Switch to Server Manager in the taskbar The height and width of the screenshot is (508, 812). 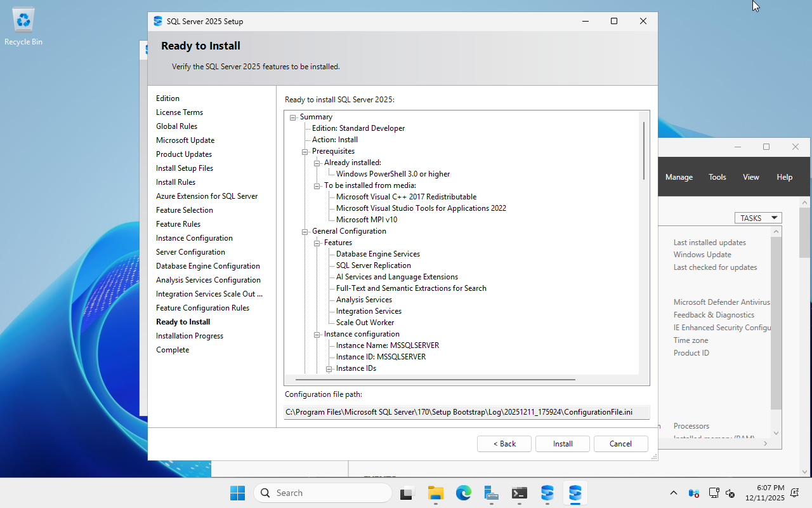tap(491, 493)
